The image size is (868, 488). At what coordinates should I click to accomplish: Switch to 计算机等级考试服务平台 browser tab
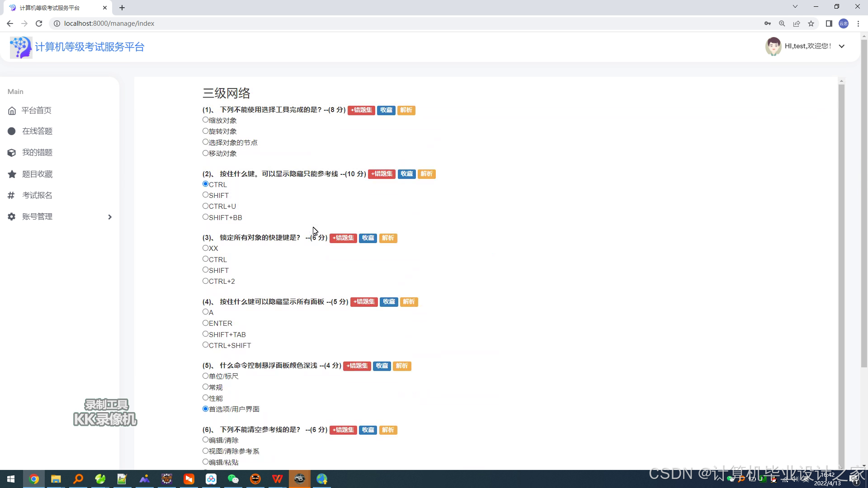coord(50,8)
